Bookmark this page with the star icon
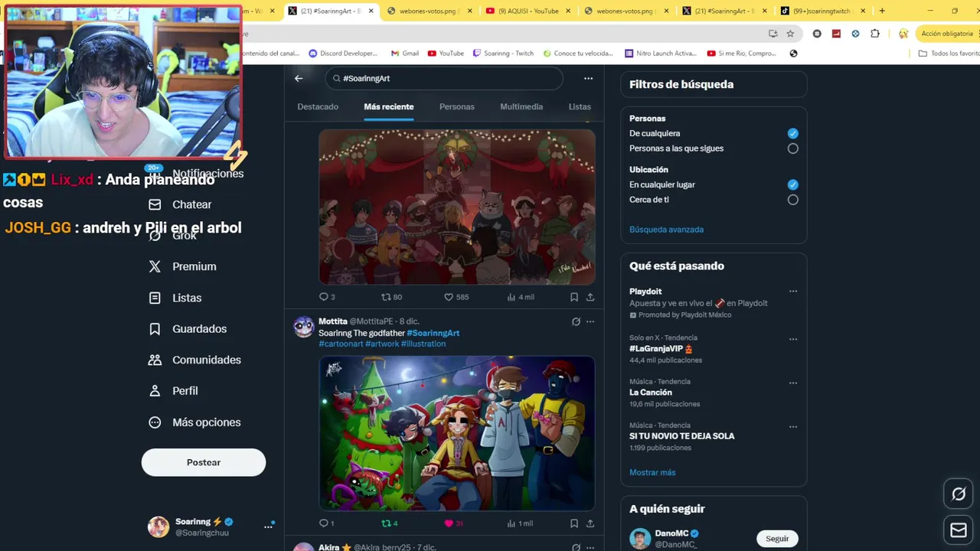This screenshot has width=980, height=551. (790, 34)
